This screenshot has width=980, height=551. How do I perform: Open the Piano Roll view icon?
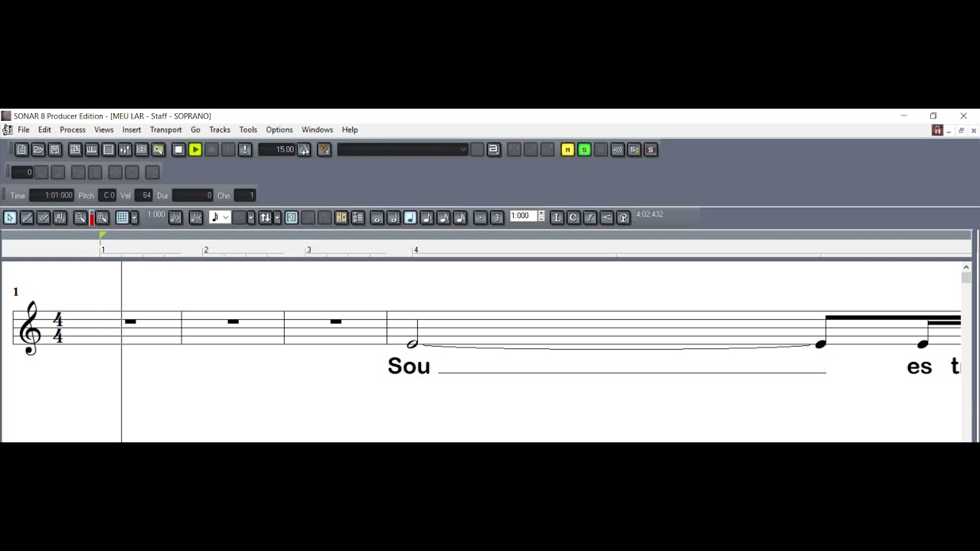[92, 150]
